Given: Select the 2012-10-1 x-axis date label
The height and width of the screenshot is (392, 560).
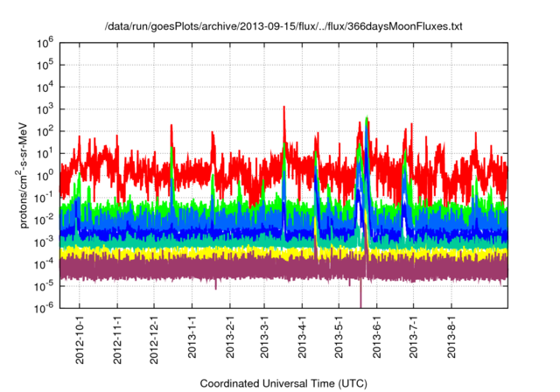Looking at the screenshot, I should tap(80, 339).
